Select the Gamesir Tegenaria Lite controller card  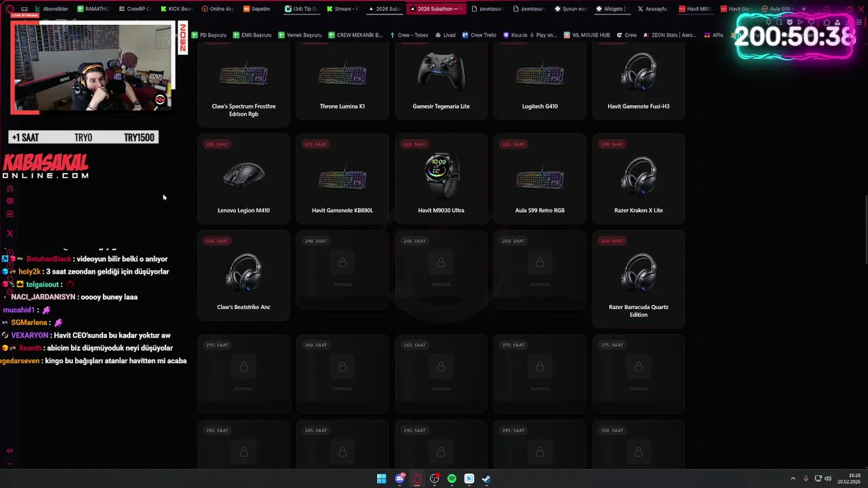(x=441, y=80)
